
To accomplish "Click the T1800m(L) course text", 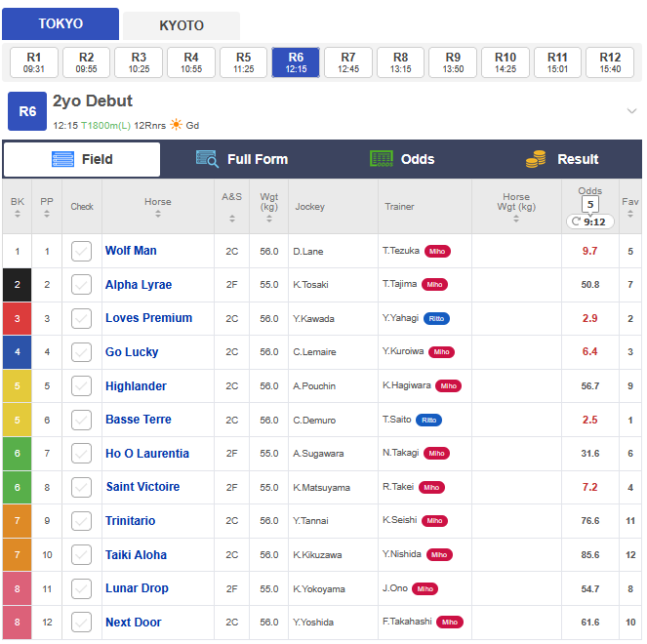I will pos(105,126).
